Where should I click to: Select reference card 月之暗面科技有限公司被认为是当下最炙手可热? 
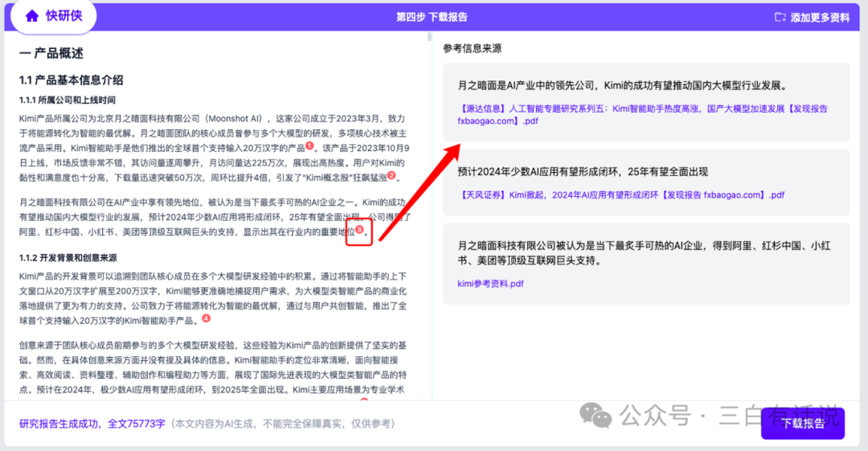tap(646, 264)
